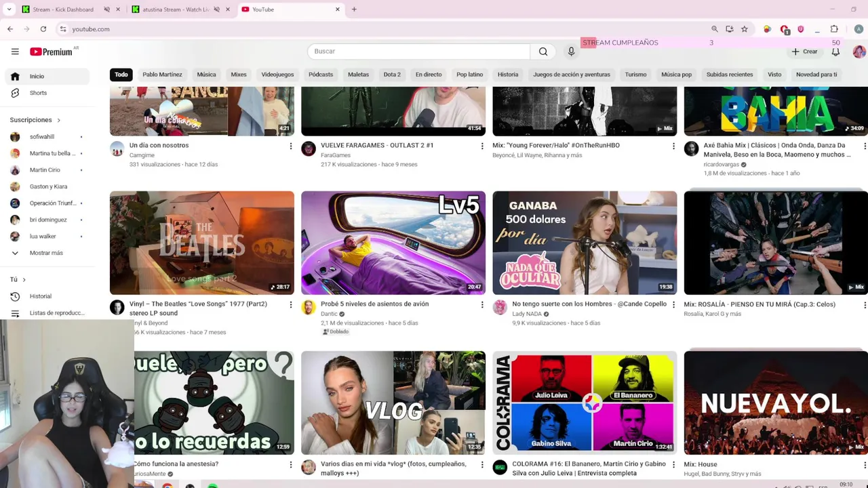Open Historial in the sidebar
868x488 pixels.
[40, 296]
